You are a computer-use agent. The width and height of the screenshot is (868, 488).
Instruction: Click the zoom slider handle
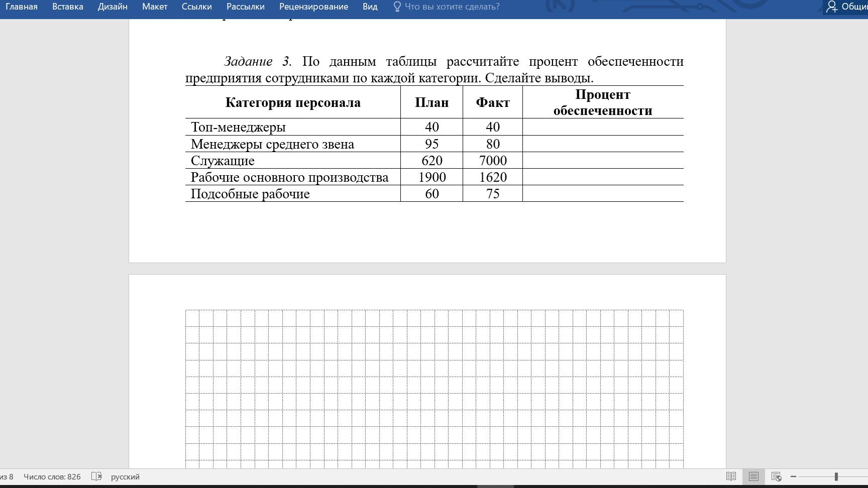pyautogui.click(x=836, y=477)
